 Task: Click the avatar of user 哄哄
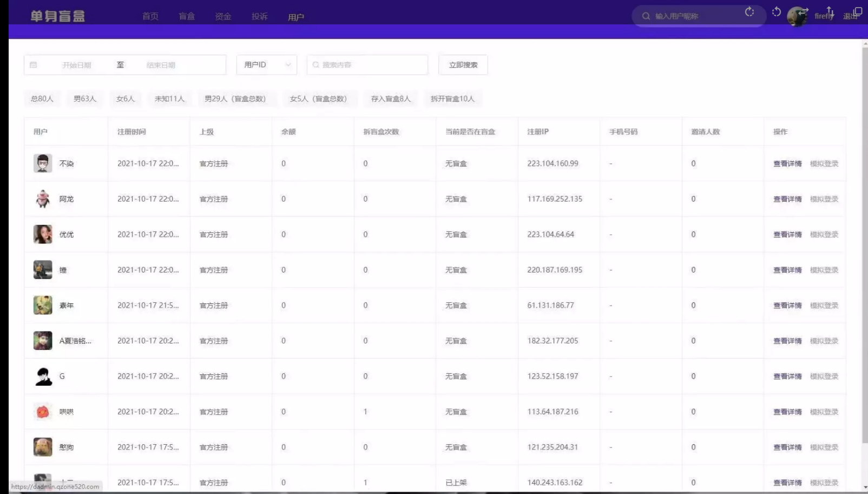(x=43, y=412)
